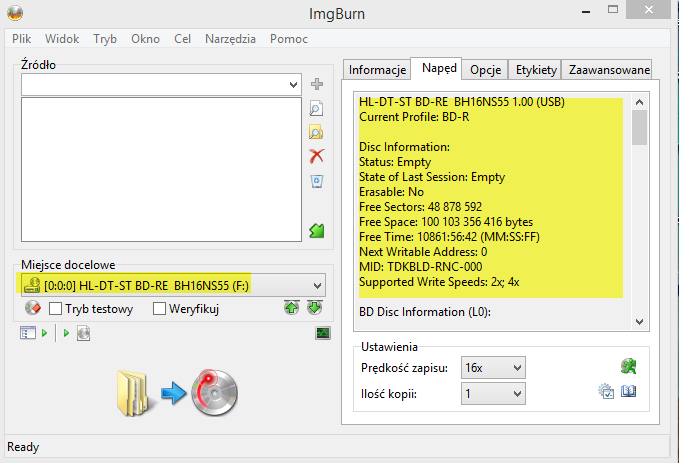Click the drive info scrollbar down arrow

pyautogui.click(x=640, y=322)
